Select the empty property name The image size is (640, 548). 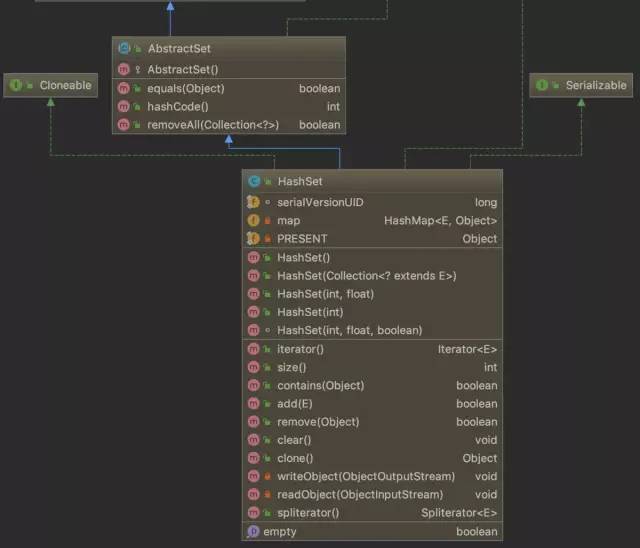tap(280, 531)
